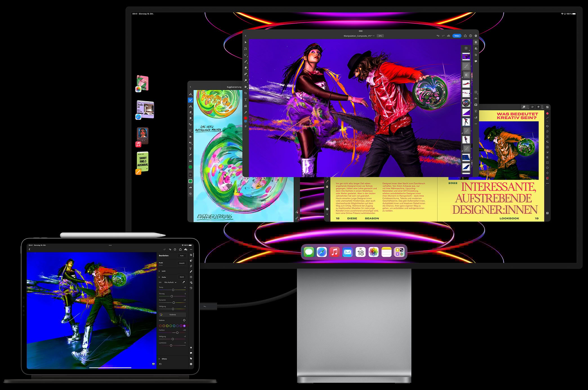Screen dimensions: 588x390
Task: Click the blue Teilen button
Action: [x=457, y=36]
